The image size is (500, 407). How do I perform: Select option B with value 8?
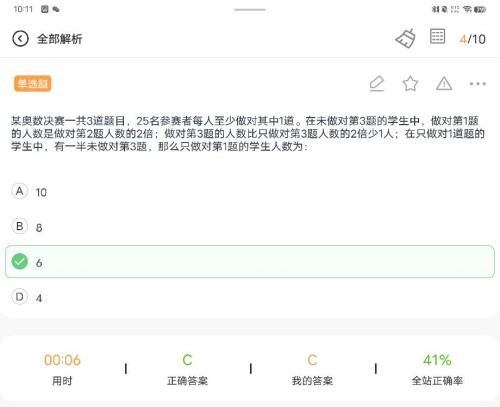point(250,227)
